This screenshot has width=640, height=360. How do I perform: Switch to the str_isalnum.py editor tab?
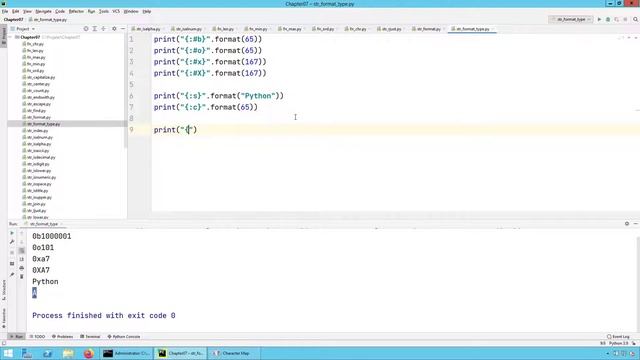coord(188,29)
